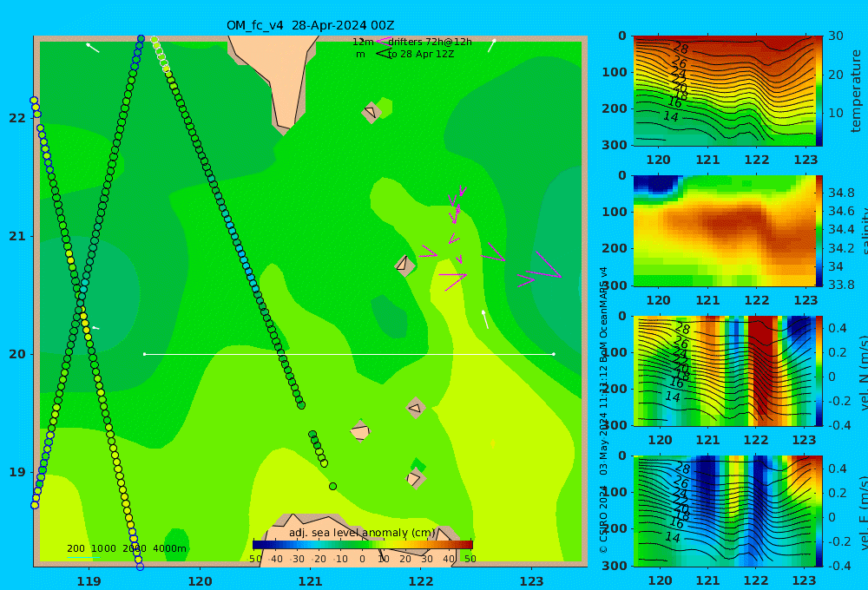Click the '34.8' tick on salinity colorbar
868x590 pixels.
click(841, 193)
